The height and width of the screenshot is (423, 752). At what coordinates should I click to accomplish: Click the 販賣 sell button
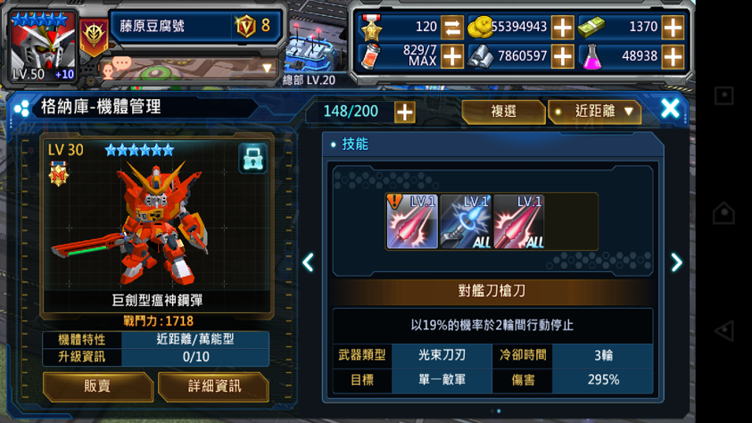[x=98, y=386]
